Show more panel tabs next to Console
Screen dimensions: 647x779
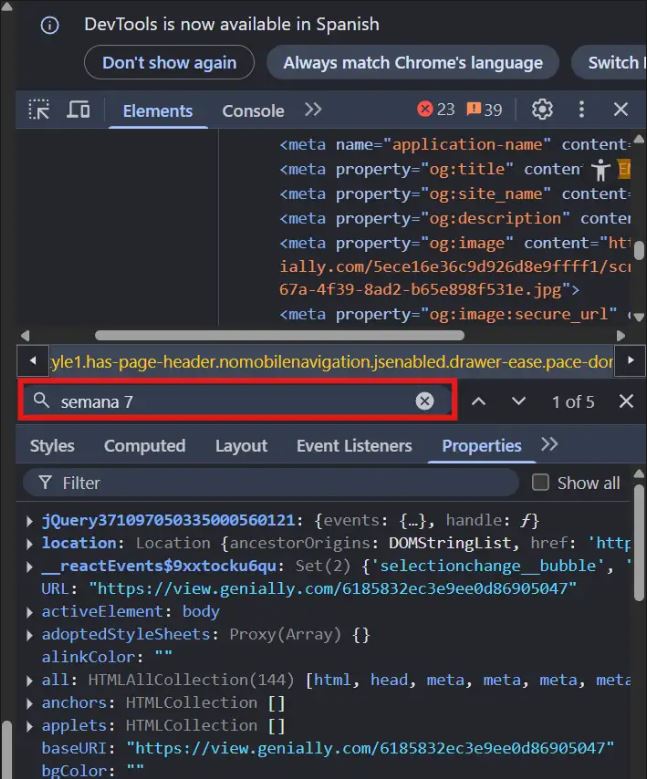point(313,110)
